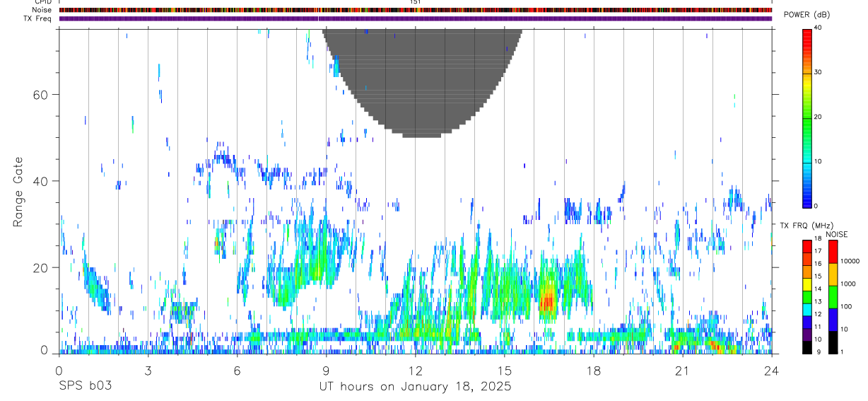Pick the yellow segment of TX FRQ bar
This screenshot has width=868, height=401.
(807, 284)
